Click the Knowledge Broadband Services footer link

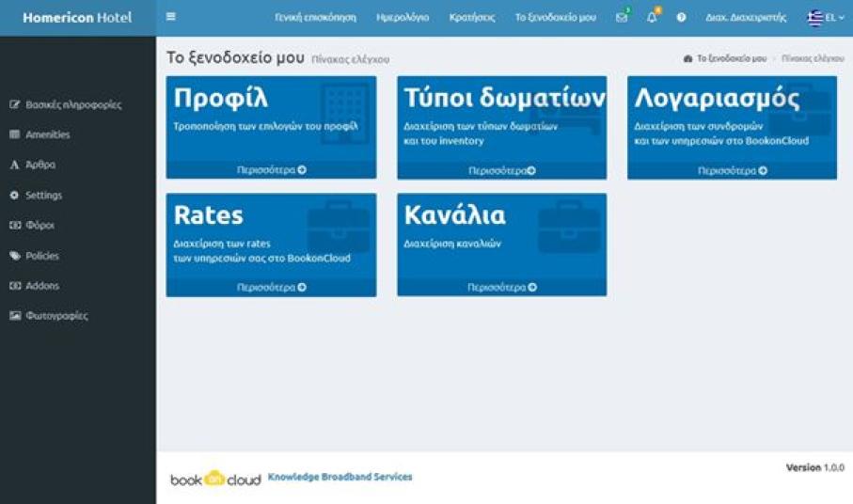pyautogui.click(x=340, y=477)
